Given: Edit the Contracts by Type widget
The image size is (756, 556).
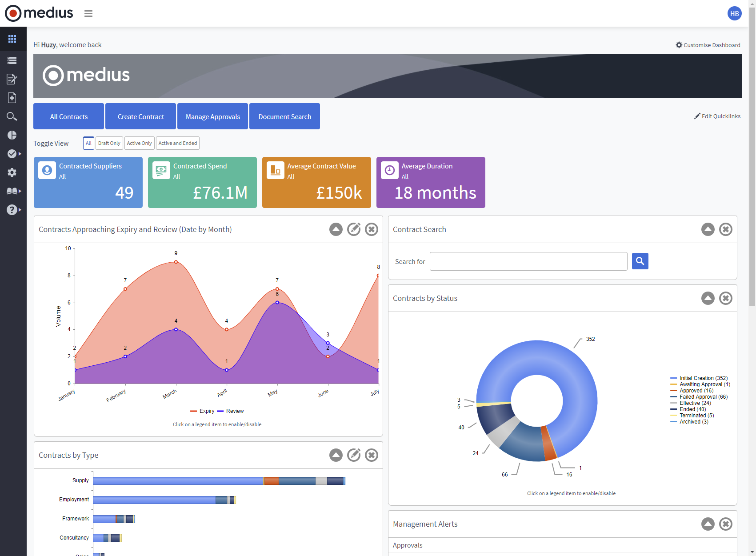Looking at the screenshot, I should tap(354, 455).
